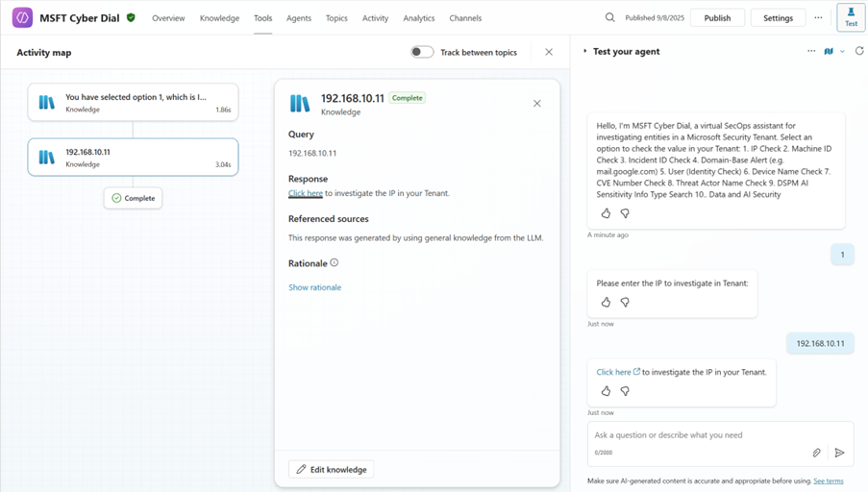
Task: Click the user message bubble 192.168.10.11
Action: (x=820, y=343)
